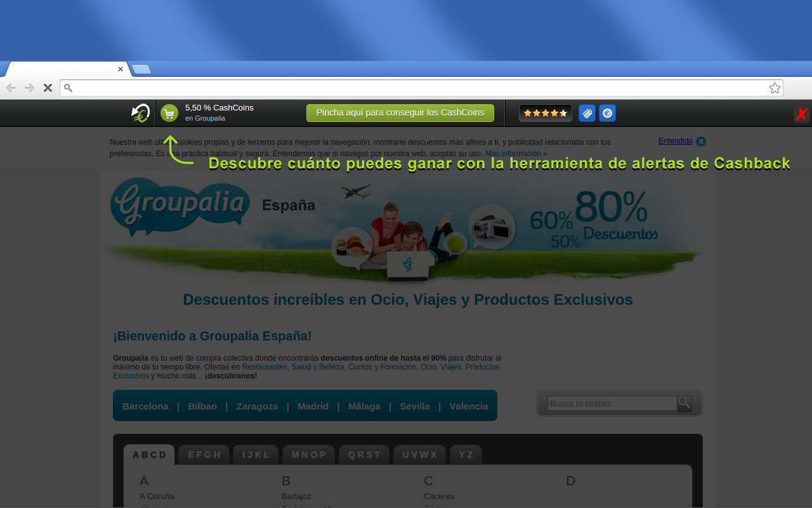This screenshot has width=812, height=508.
Task: Close the current browser tab
Action: pyautogui.click(x=121, y=69)
